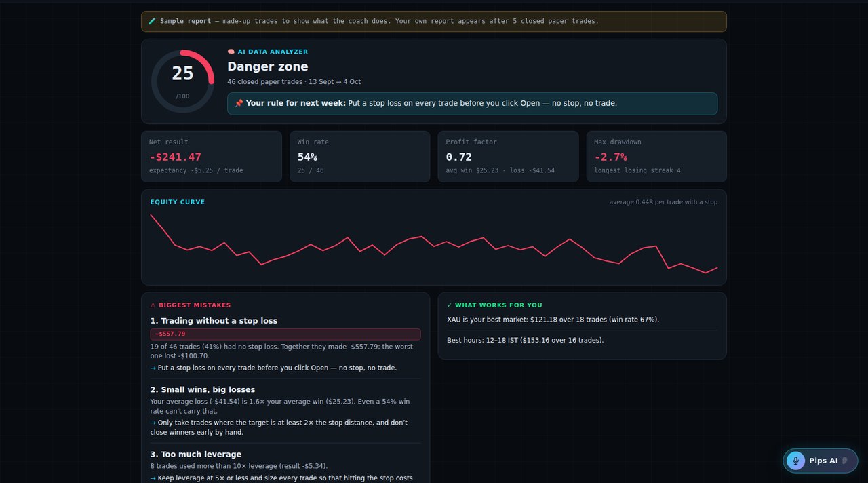Open the Pips AI assistant button
Screen dimensions: 868x483
pyautogui.click(x=820, y=461)
